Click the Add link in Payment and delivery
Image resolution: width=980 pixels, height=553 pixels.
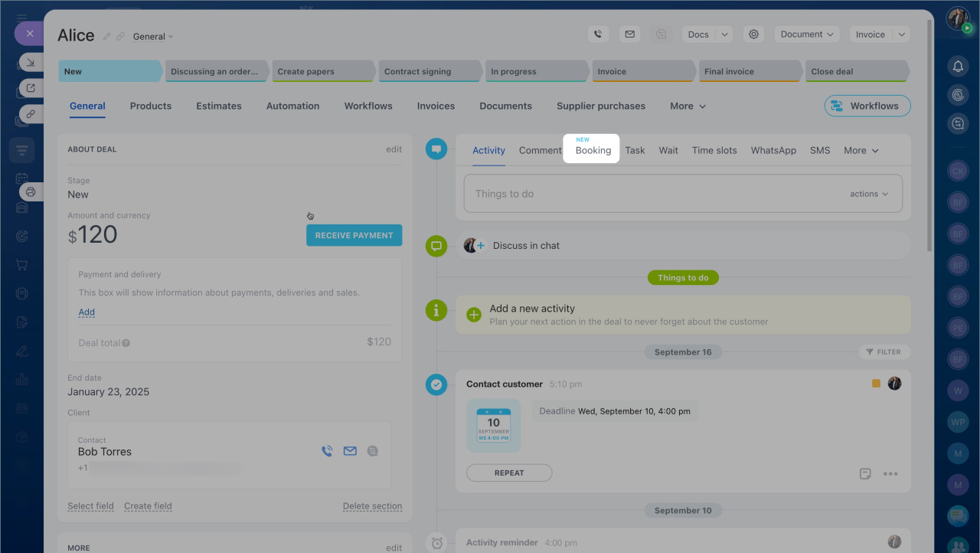(87, 312)
